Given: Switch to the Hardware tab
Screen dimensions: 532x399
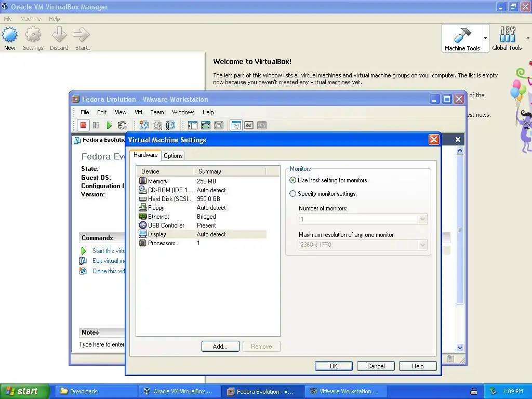Looking at the screenshot, I should 145,155.
